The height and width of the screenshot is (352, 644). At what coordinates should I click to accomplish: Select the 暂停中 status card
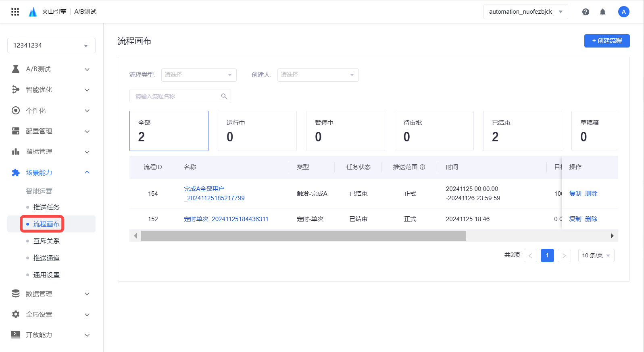tap(346, 131)
